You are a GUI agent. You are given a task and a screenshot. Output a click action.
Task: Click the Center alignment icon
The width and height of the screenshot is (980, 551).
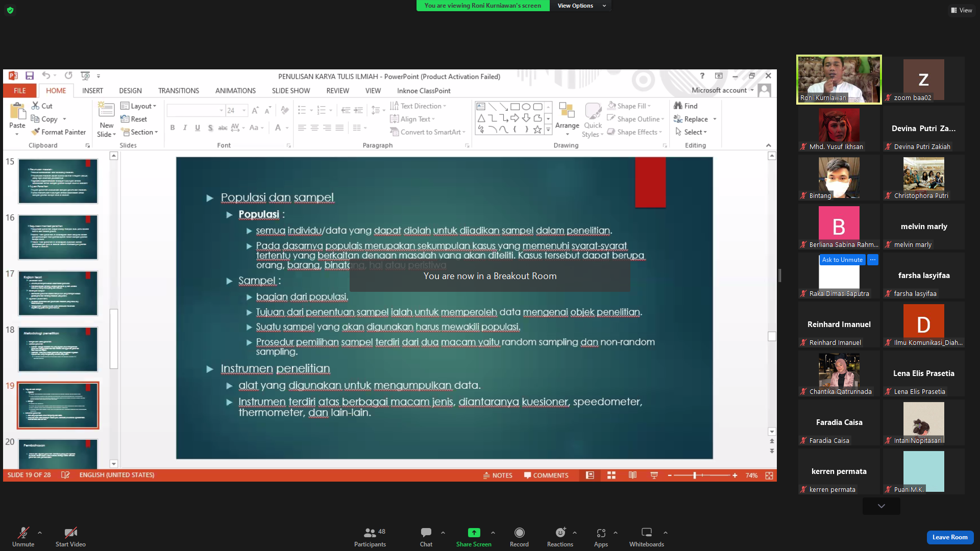[314, 128]
